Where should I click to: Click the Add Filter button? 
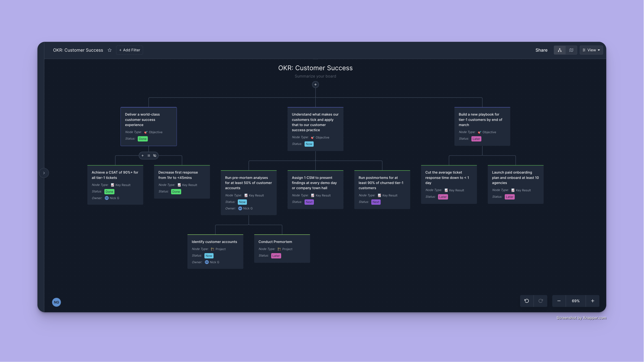point(130,50)
